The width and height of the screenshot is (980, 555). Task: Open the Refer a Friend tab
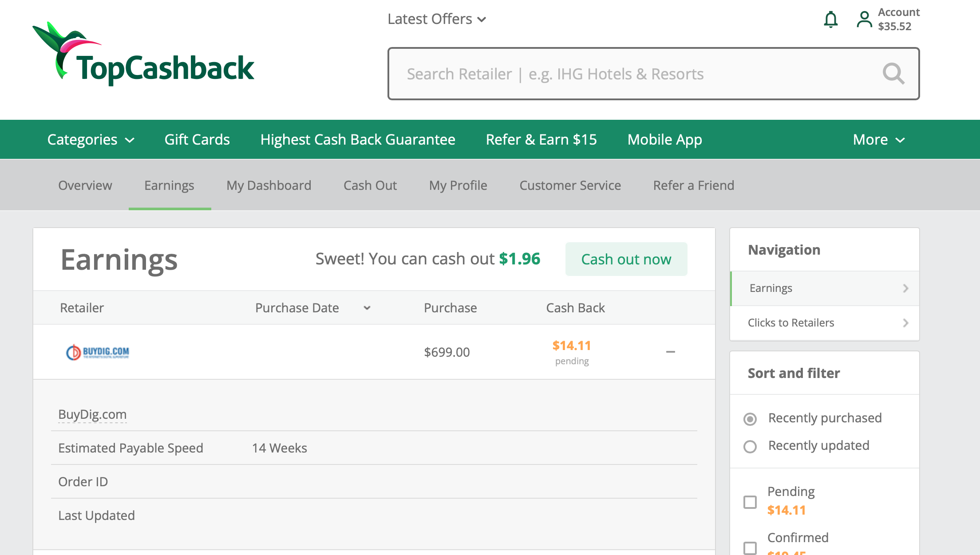[693, 185]
